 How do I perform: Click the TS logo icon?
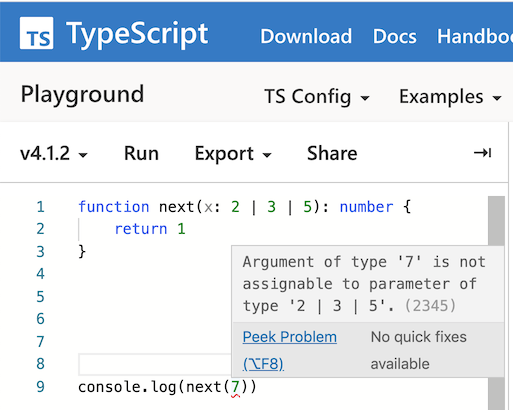(36, 33)
